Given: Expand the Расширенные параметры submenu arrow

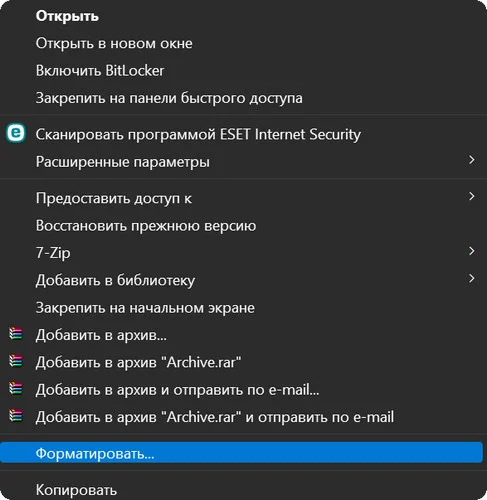Looking at the screenshot, I should [471, 160].
